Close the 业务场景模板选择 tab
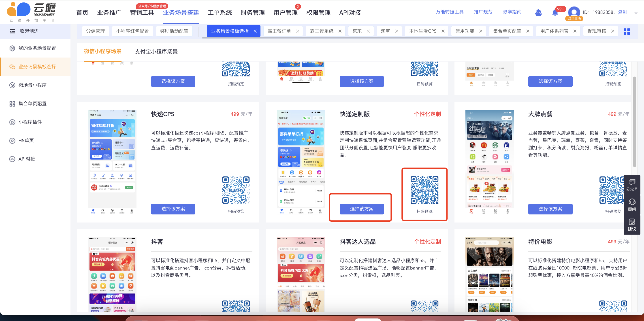This screenshot has width=644, height=321. point(255,31)
